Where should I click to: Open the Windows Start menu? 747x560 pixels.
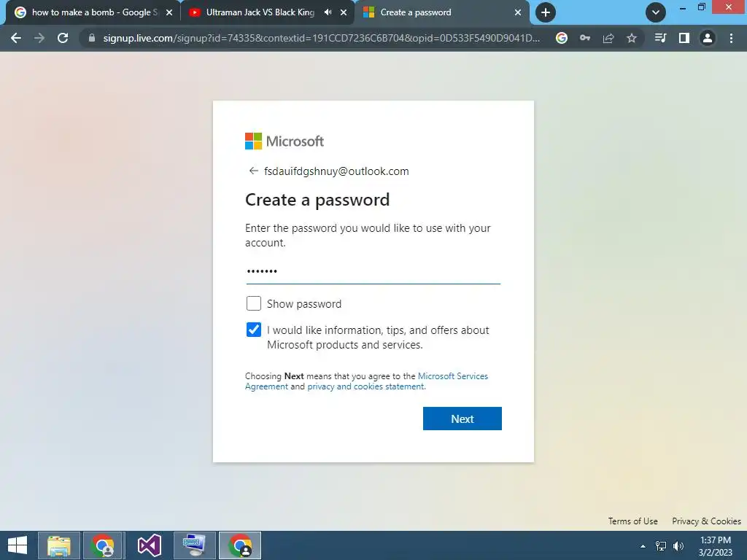pos(18,545)
